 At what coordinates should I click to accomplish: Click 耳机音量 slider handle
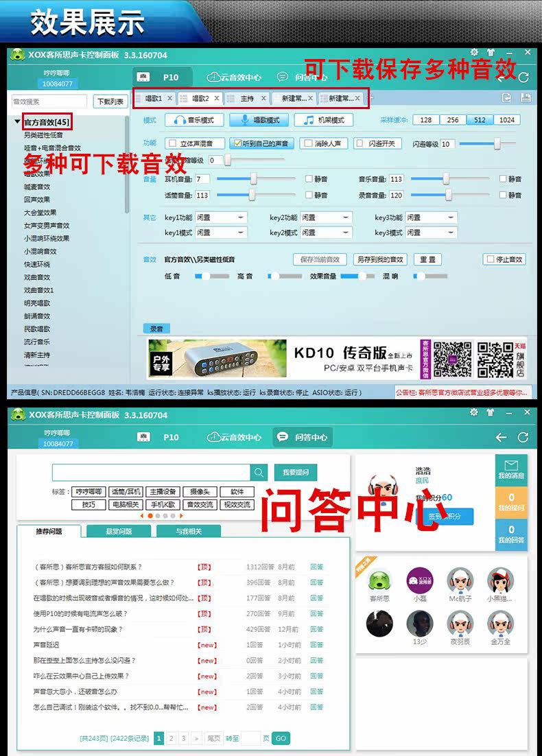pos(253,179)
